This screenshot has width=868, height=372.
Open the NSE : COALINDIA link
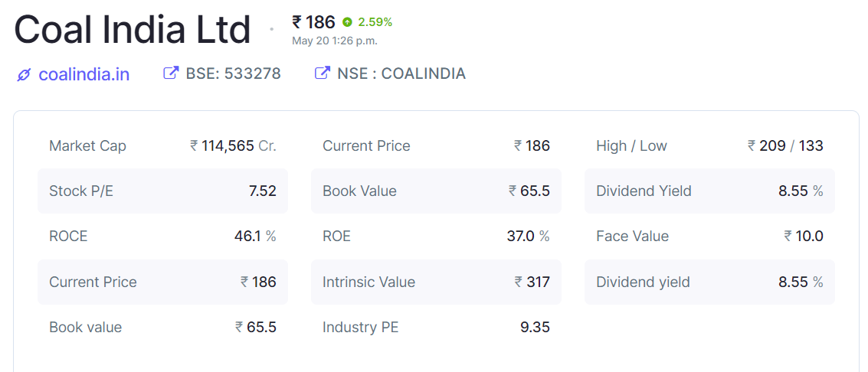401,73
